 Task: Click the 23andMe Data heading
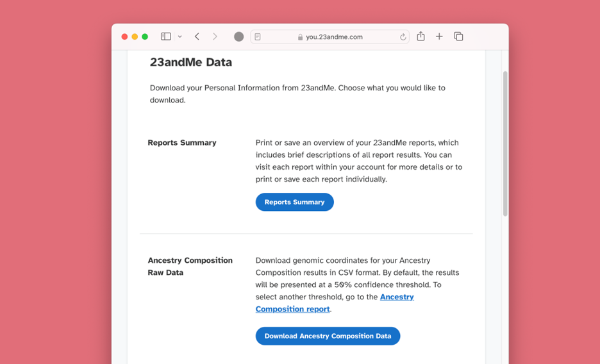[x=191, y=62]
